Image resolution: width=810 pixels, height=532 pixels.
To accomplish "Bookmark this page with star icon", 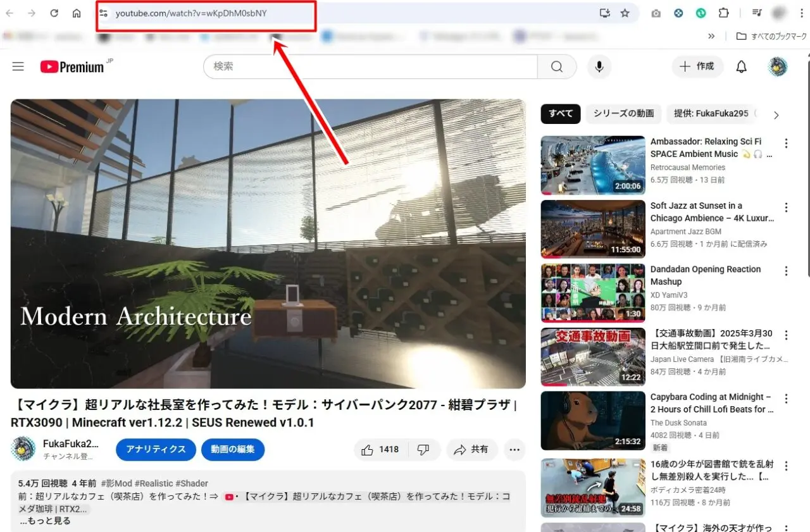I will point(625,13).
